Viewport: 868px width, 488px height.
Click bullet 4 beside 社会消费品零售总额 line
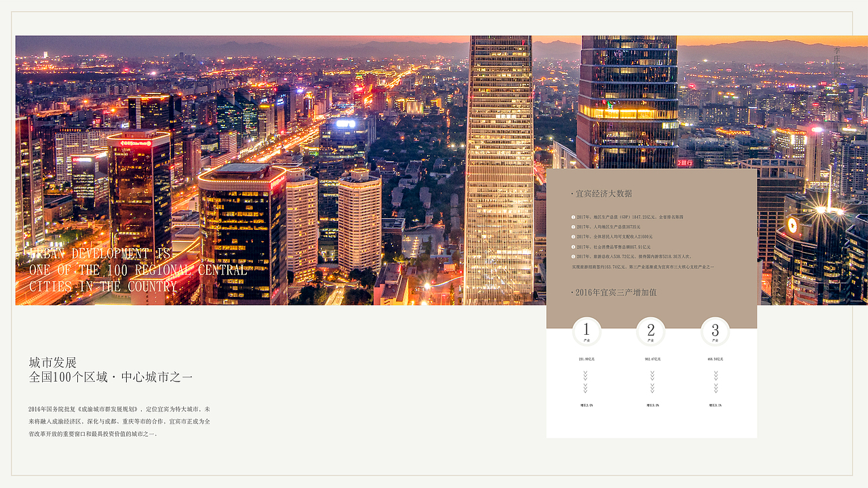point(573,247)
